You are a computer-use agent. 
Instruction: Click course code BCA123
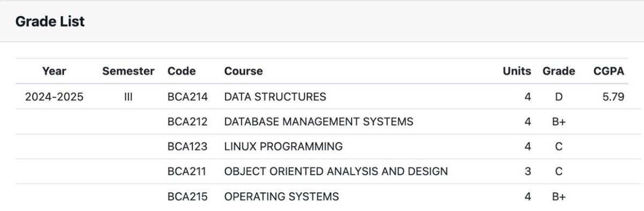[x=188, y=146]
